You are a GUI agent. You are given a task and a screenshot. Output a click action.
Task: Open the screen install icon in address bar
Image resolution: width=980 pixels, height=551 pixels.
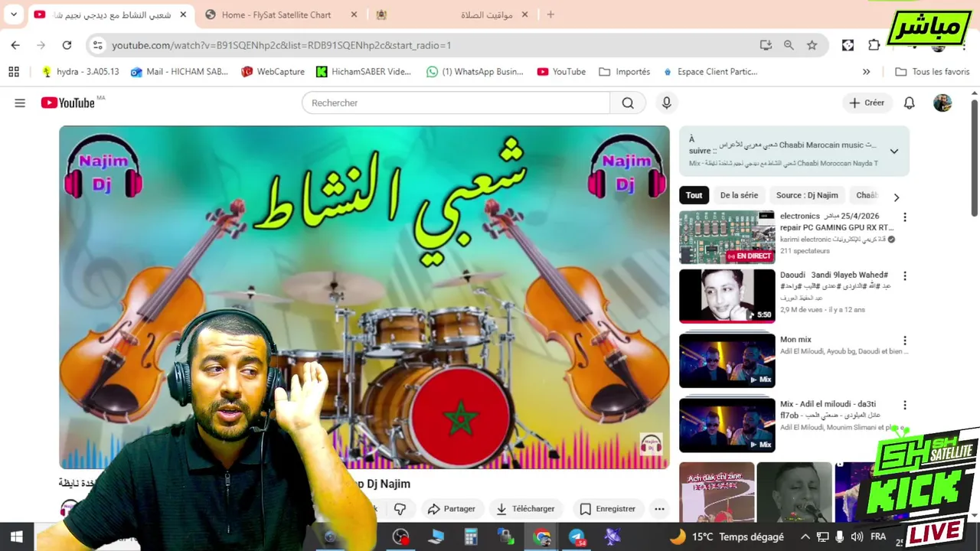point(766,45)
